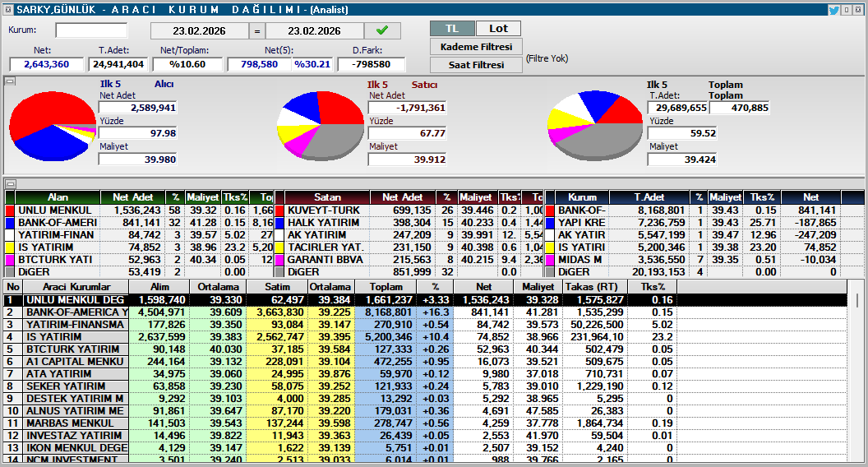Click blue swatch beside YAPI KRE

550,223
